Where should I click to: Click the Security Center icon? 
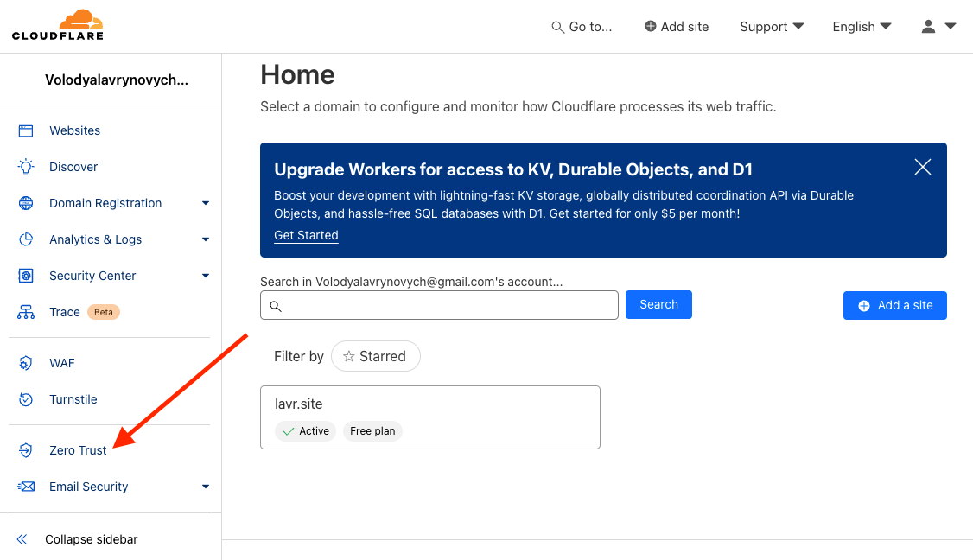pos(26,276)
